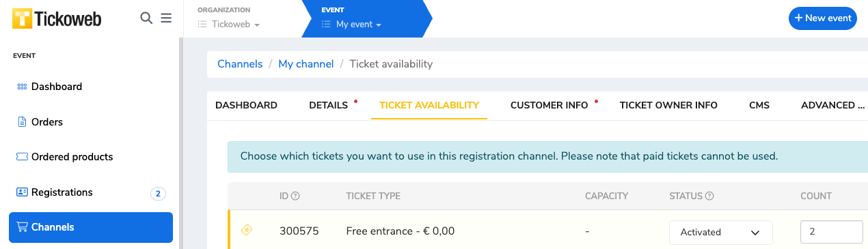Image resolution: width=868 pixels, height=249 pixels.
Task: Toggle the hamburger menu icon
Action: pyautogui.click(x=166, y=18)
